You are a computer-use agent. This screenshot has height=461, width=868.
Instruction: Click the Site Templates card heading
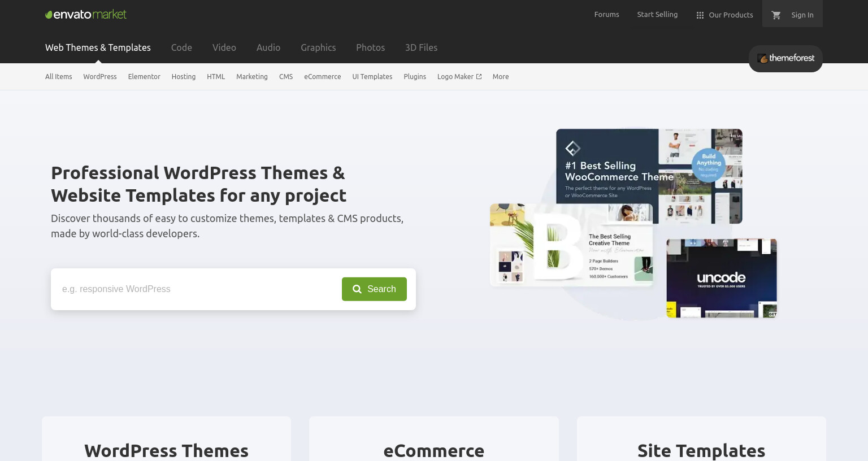pyautogui.click(x=701, y=451)
